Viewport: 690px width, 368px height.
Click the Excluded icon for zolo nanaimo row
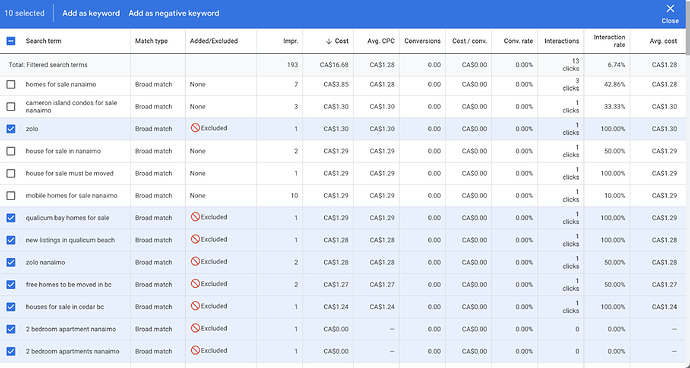[195, 261]
